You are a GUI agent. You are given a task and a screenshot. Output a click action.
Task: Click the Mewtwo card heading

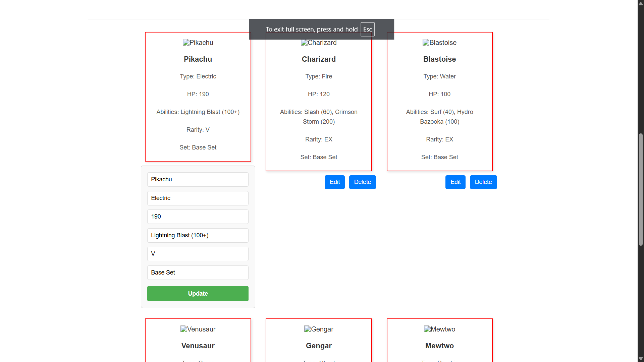pyautogui.click(x=439, y=346)
